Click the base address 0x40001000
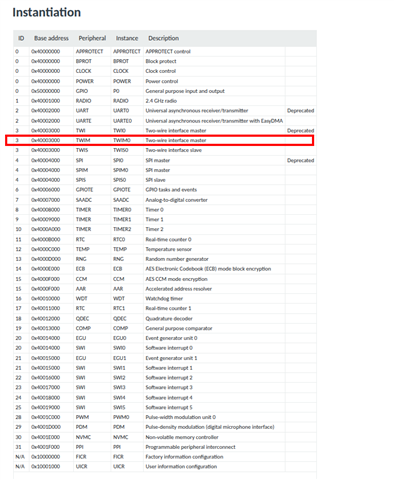This screenshot has width=394, height=480. pos(46,101)
